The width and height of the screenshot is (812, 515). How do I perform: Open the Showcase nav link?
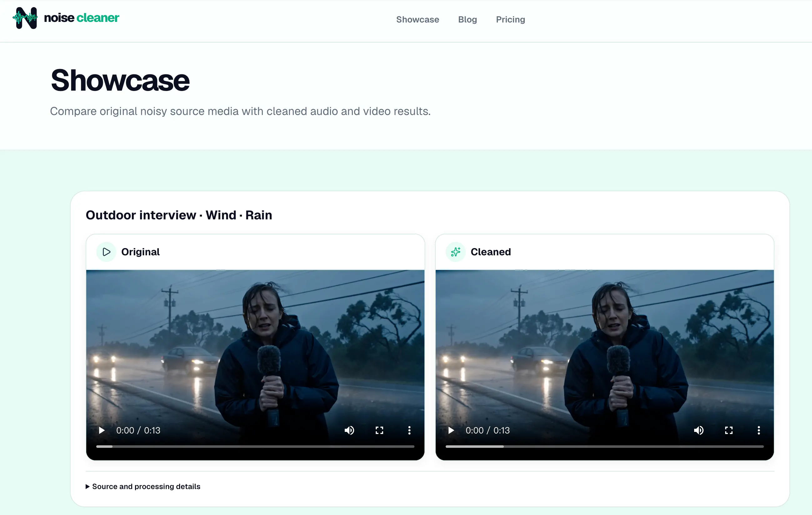coord(418,20)
